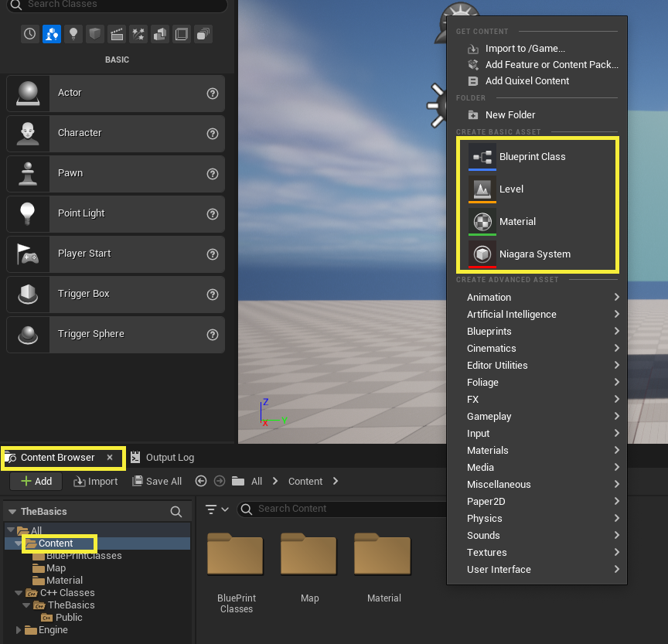Viewport: 668px width, 644px height.
Task: Create a Material asset
Action: point(537,221)
